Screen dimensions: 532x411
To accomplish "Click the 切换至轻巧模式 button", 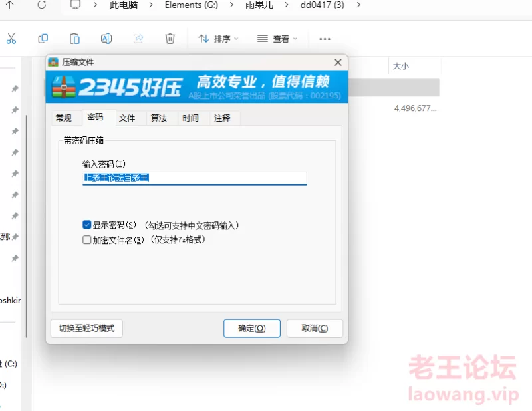I will click(86, 328).
